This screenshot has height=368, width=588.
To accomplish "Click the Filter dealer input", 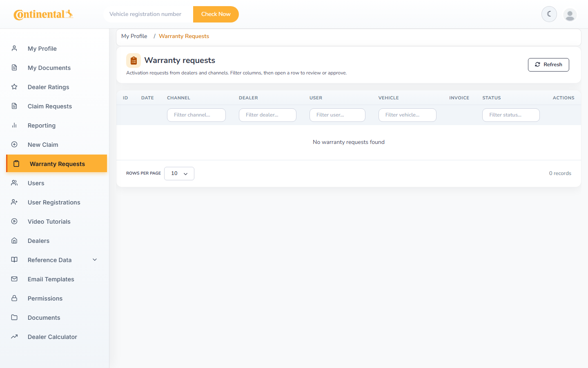I will coord(267,115).
